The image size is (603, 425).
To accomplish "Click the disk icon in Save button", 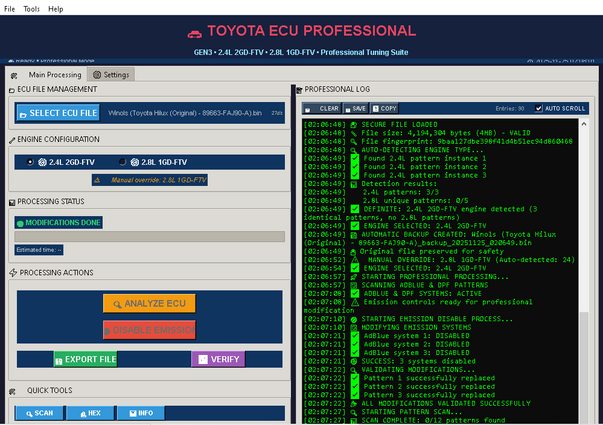I will pyautogui.click(x=348, y=110).
